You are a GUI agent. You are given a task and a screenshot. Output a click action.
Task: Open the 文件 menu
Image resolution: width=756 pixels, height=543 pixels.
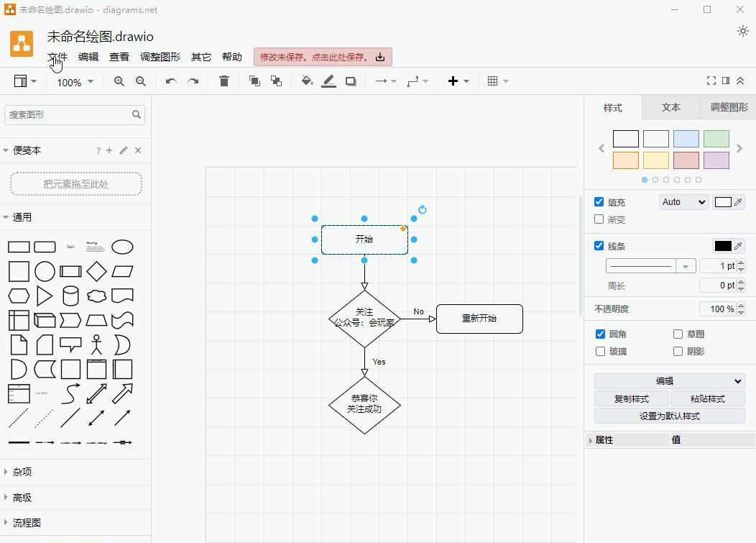tap(57, 57)
